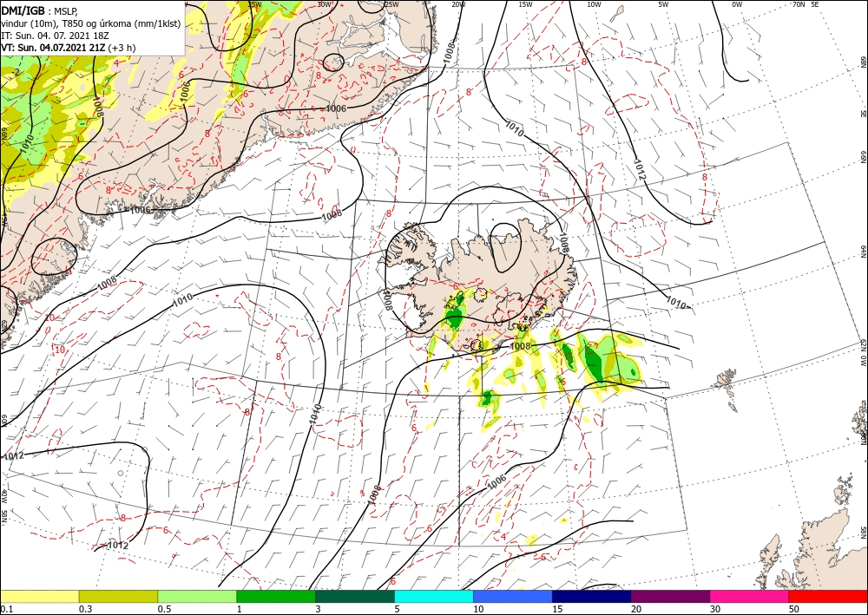Viewport: 868px width, 615px height.
Task: Click the '20' legend value
Action: coord(636,609)
